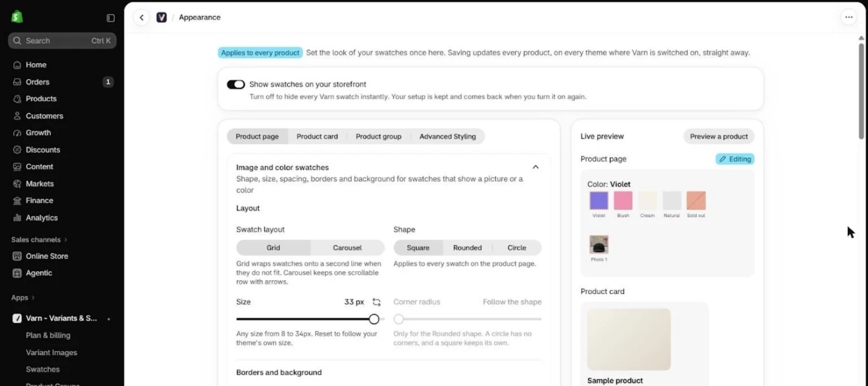Select the Blush color swatch in preview
Viewport: 868px width, 386px height.
coord(623,200)
